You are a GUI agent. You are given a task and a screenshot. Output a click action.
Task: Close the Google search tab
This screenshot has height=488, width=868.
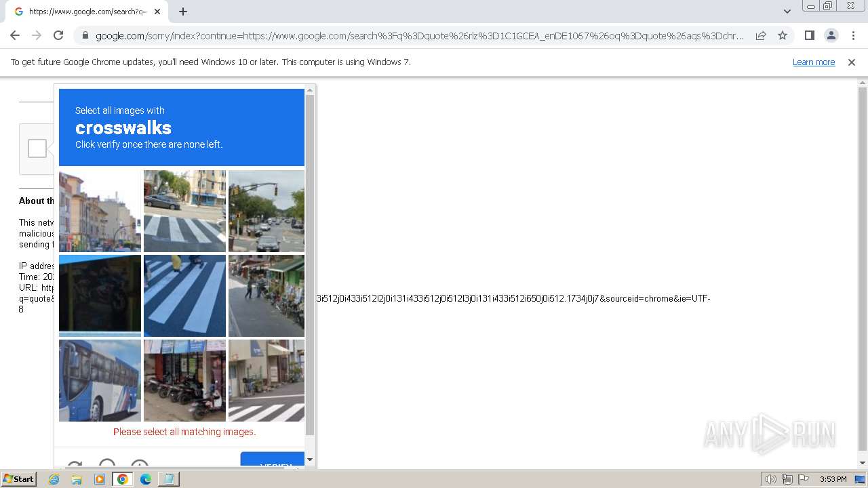click(x=157, y=12)
